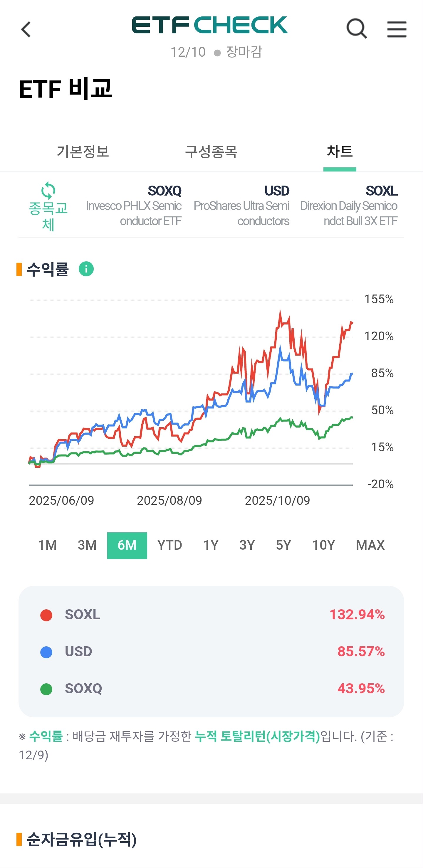The width and height of the screenshot is (423, 868).
Task: Tap the blue USD legend dot
Action: coord(46,652)
